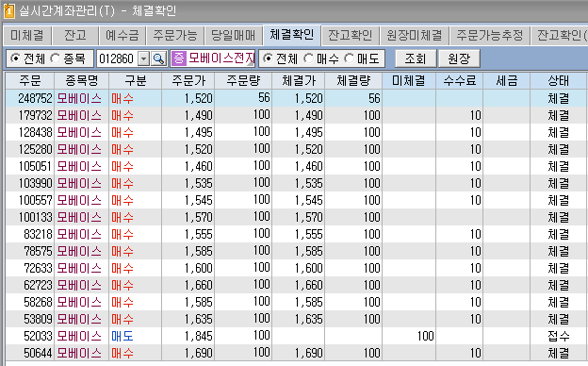
Task: Click the 미체결 column header
Action: (x=408, y=81)
